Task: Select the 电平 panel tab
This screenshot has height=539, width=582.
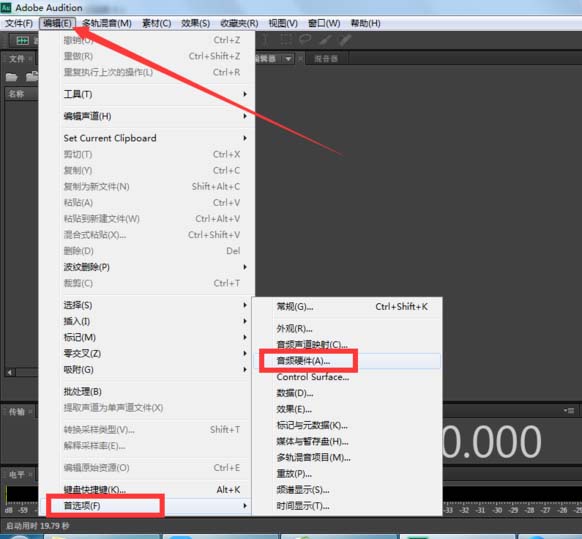Action: [16, 474]
